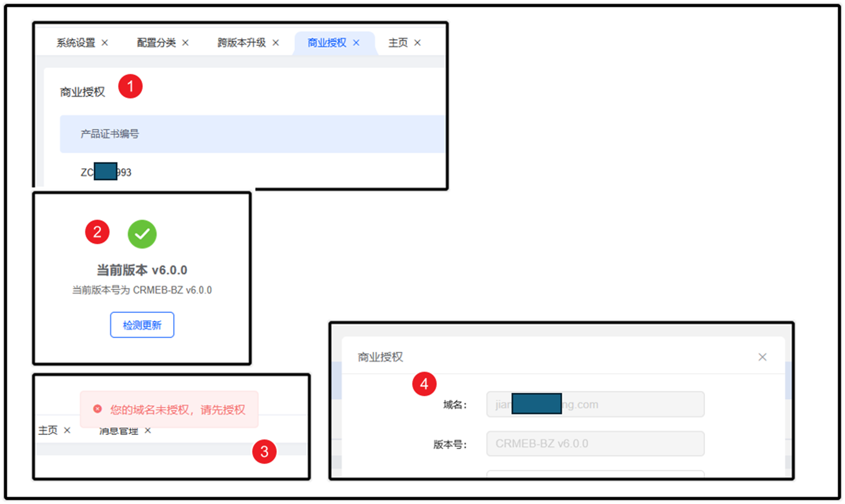Viewport: 845px width, 504px height.
Task: Click the 域名： field label
Action: 455,405
